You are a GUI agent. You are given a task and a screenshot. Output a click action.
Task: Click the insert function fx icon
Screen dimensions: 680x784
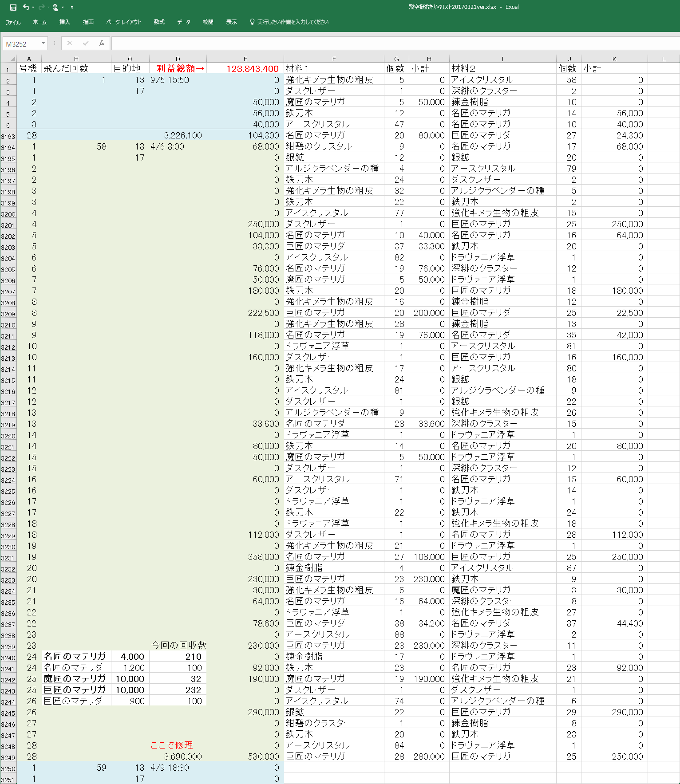(x=102, y=43)
